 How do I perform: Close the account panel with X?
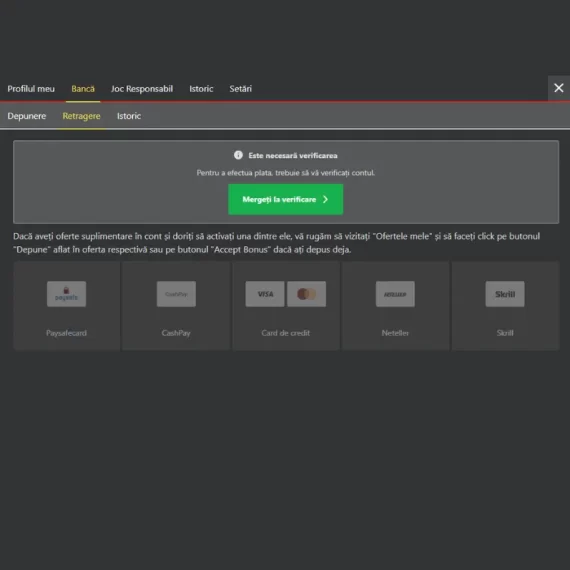[x=559, y=88]
